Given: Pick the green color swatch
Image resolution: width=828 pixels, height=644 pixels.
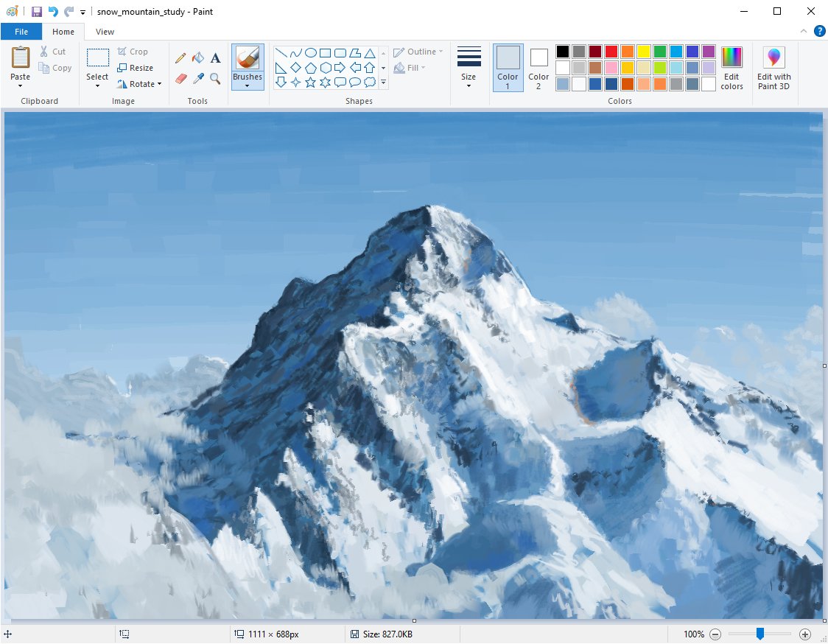Looking at the screenshot, I should click(x=660, y=52).
